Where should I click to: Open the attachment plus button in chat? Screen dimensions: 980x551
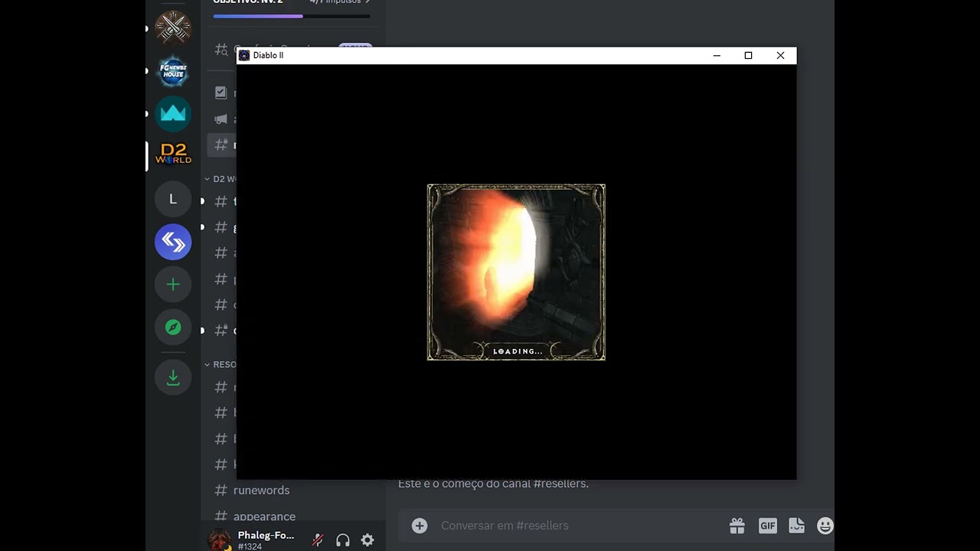(420, 526)
